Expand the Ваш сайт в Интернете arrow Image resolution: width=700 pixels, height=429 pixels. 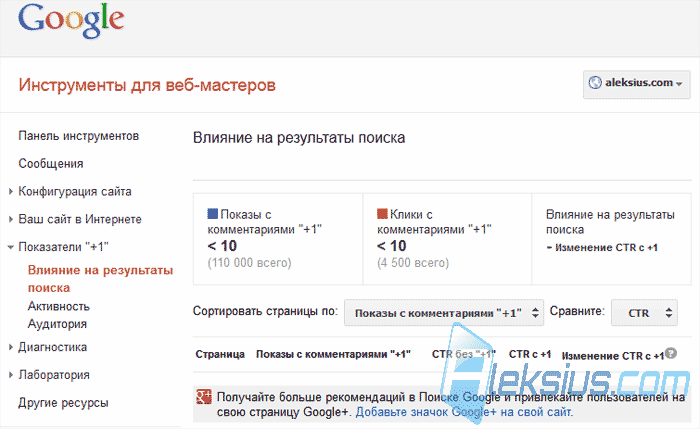11,219
